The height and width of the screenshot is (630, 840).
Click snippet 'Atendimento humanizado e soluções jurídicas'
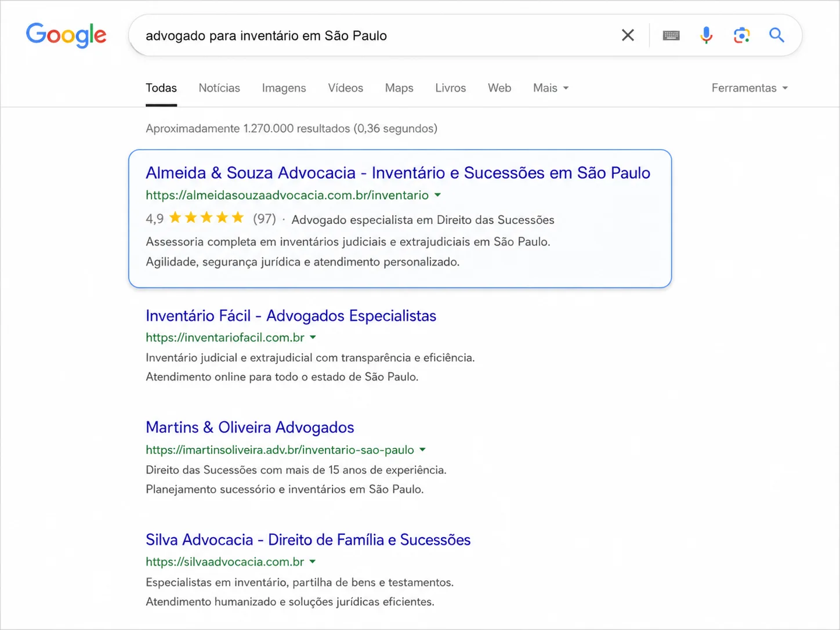[x=290, y=602]
